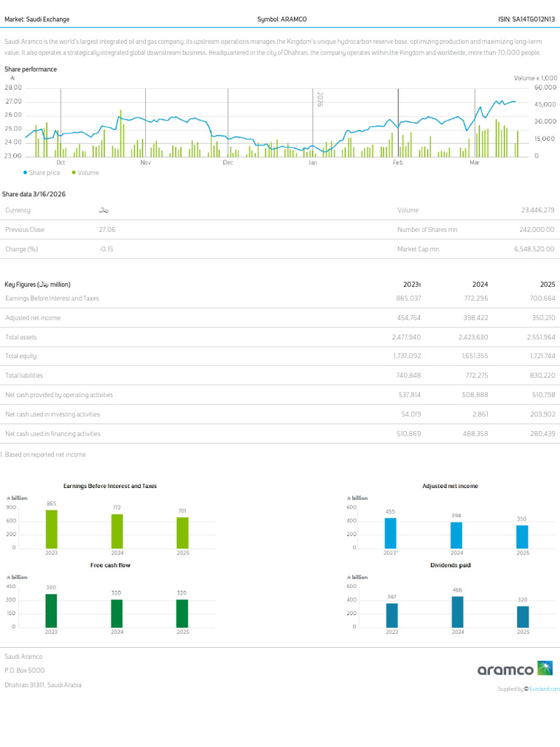Click the Share performance heading

(x=31, y=69)
